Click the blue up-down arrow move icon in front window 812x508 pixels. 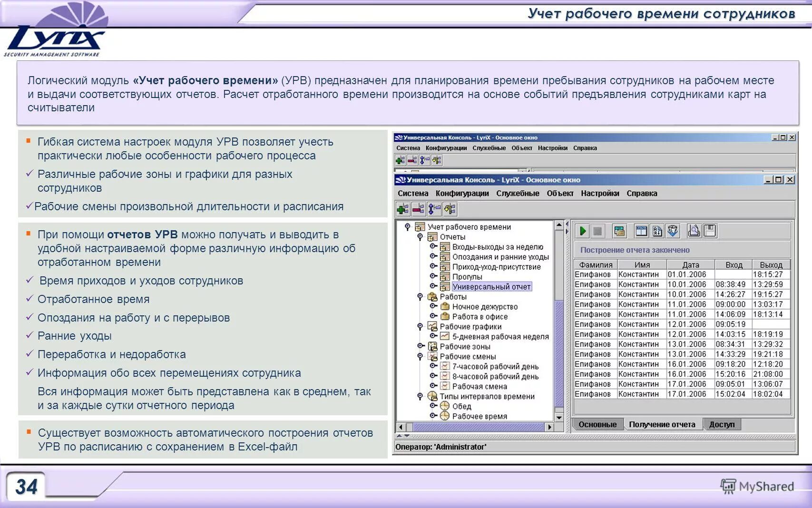click(434, 209)
